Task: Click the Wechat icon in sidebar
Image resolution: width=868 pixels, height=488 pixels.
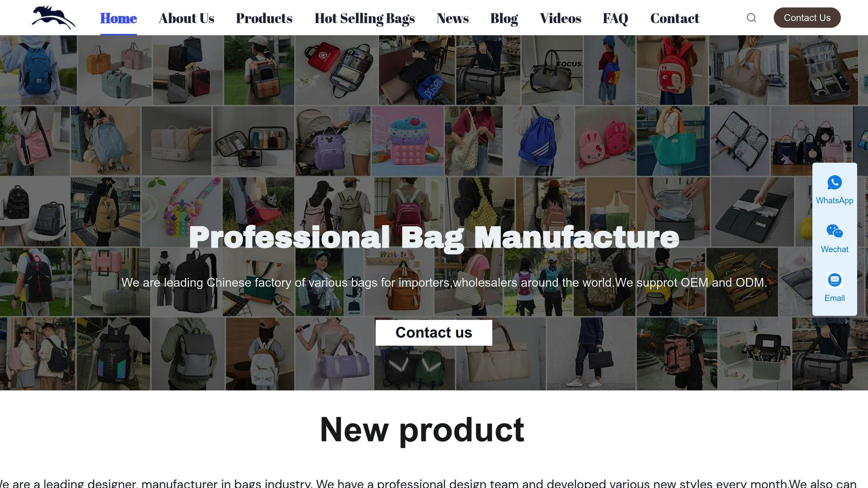Action: (x=835, y=231)
